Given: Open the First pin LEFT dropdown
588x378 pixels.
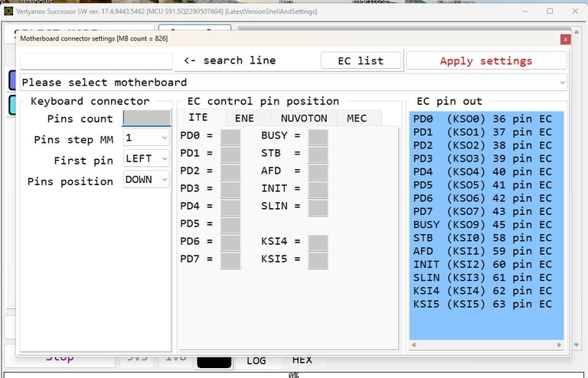Looking at the screenshot, I should click(x=146, y=158).
